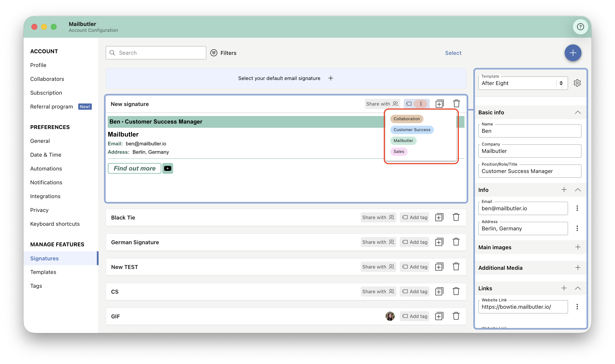615x364 pixels.
Task: Open more options for Website Link field
Action: click(577, 307)
